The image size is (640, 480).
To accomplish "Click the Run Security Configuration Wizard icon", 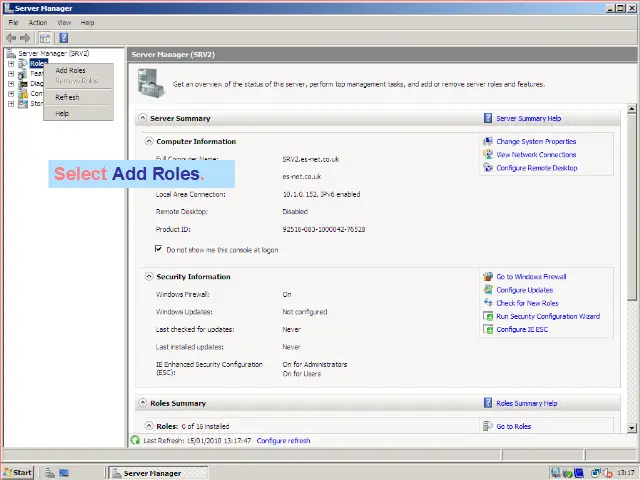I will tap(488, 316).
